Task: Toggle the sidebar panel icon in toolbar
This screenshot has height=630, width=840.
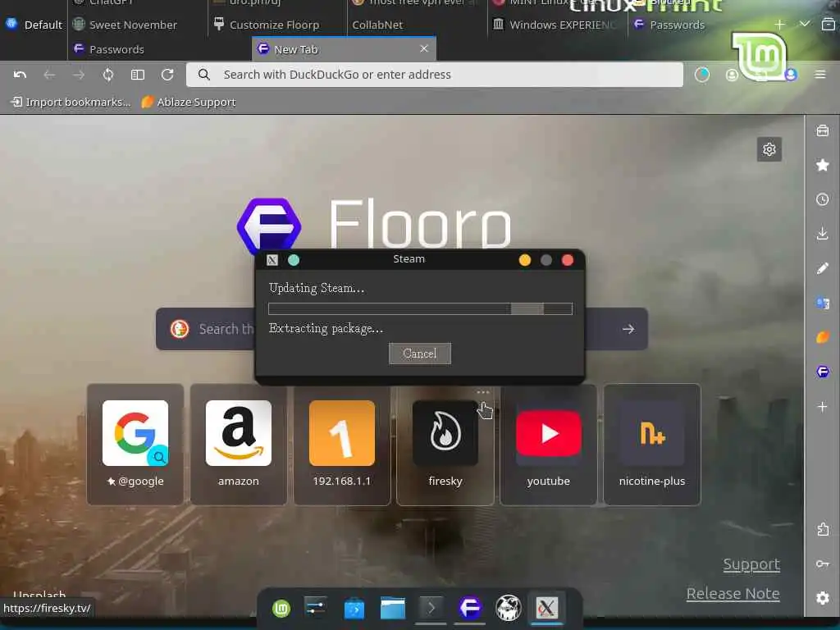Action: [138, 75]
